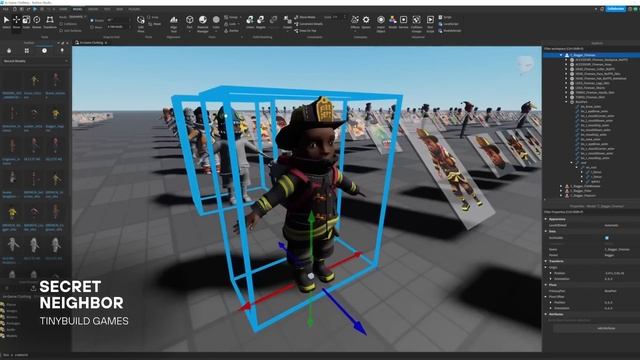Enable the Collisions checkbox
The image size is (640, 360).
(61, 24)
